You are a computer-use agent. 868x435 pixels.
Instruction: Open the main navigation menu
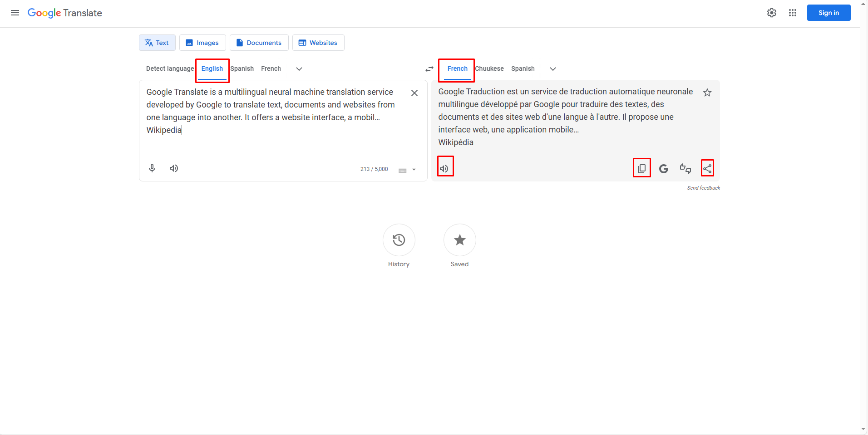click(15, 13)
